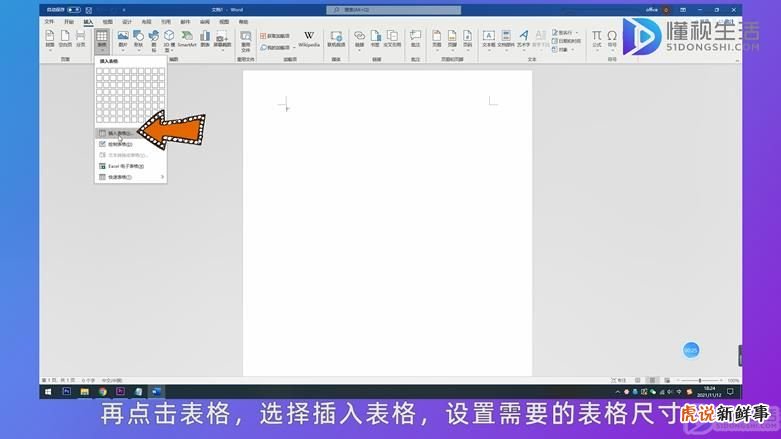Click the zoom out minus button
Viewport: 781px width, 439px height.
[x=678, y=380]
